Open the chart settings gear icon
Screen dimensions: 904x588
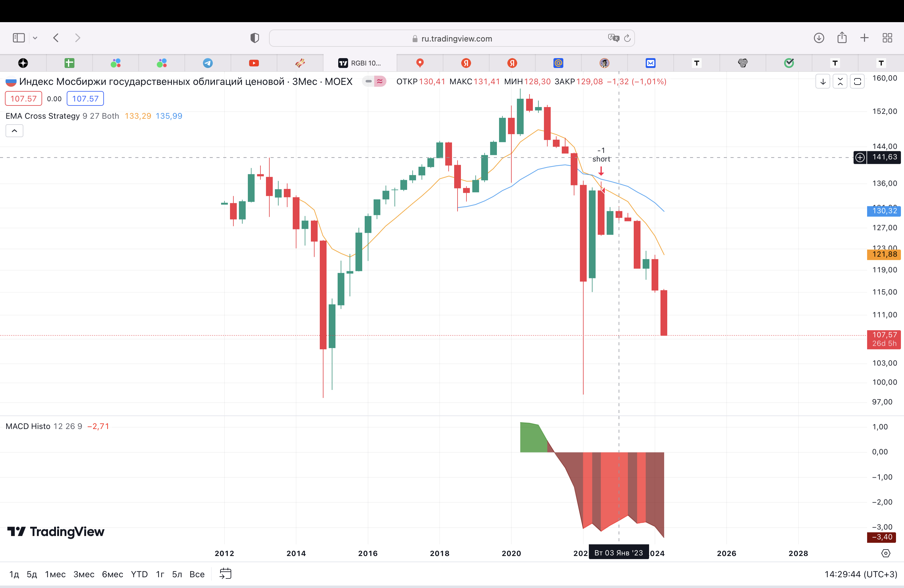tap(885, 554)
